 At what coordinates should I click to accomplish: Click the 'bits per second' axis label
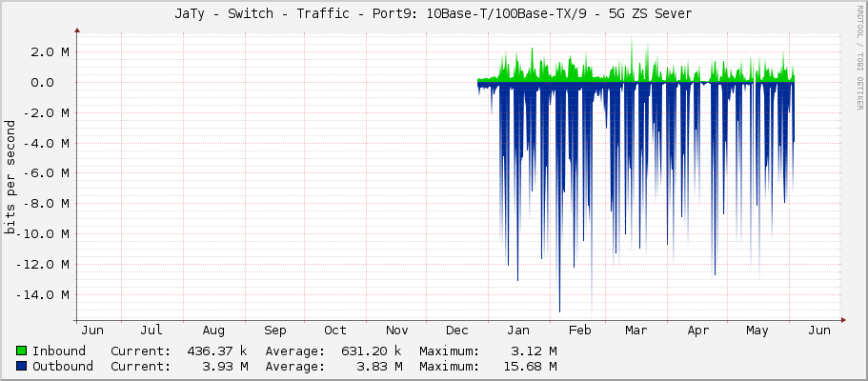coord(10,177)
